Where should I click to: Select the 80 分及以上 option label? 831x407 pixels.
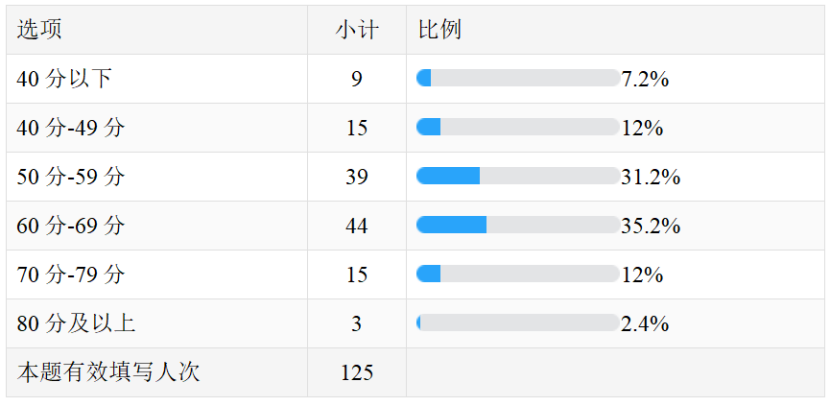pyautogui.click(x=76, y=323)
